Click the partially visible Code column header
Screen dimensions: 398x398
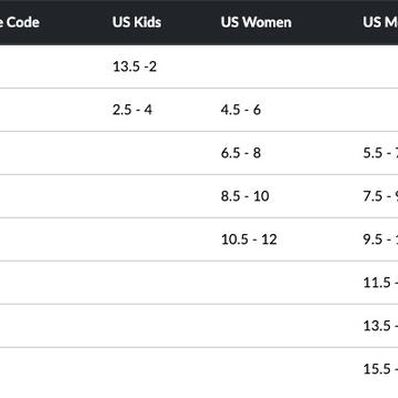[19, 22]
